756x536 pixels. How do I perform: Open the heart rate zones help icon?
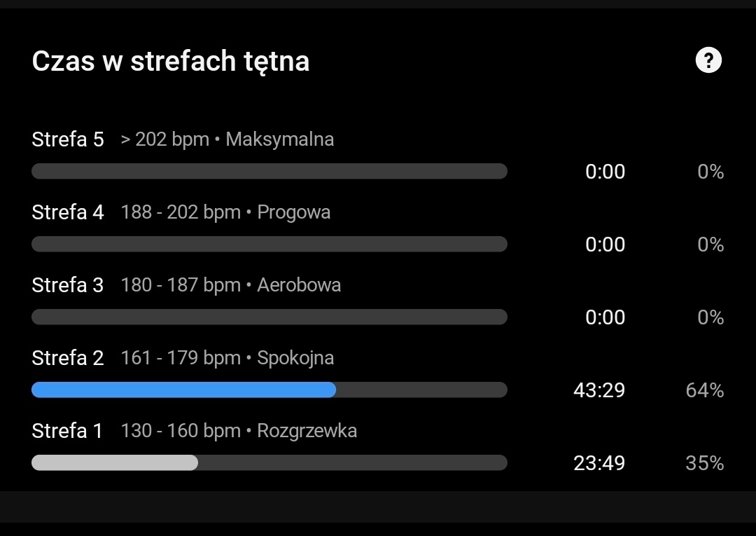point(708,60)
